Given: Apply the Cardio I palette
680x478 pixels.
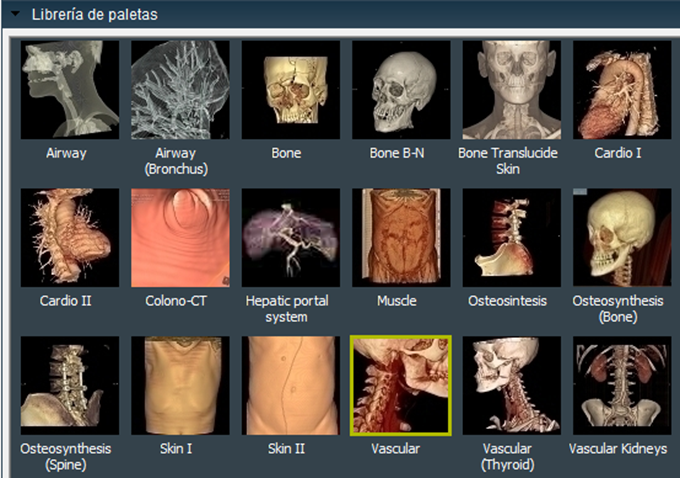Looking at the screenshot, I should pyautogui.click(x=622, y=90).
